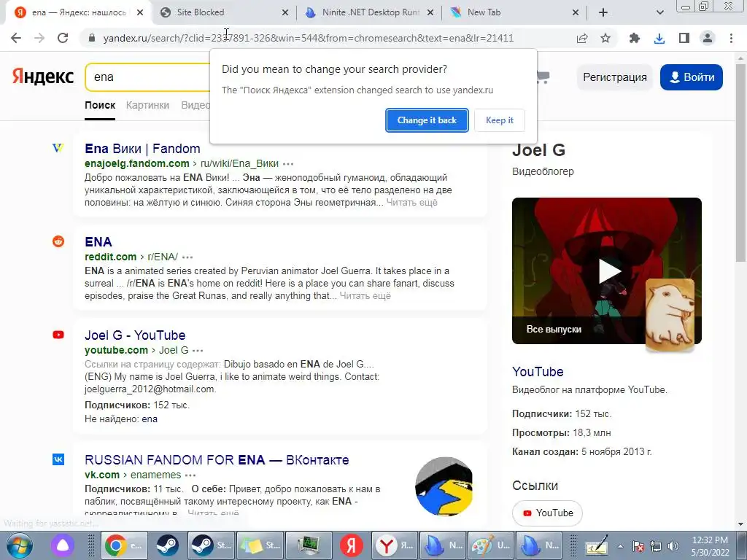Click the dog drawing thumbnail on video card
The height and width of the screenshot is (560, 747).
[x=670, y=315]
